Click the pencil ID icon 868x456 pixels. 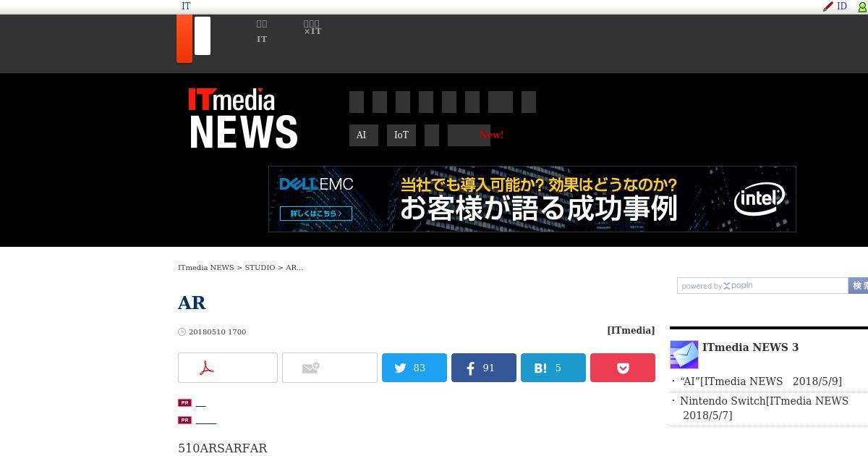click(x=828, y=6)
